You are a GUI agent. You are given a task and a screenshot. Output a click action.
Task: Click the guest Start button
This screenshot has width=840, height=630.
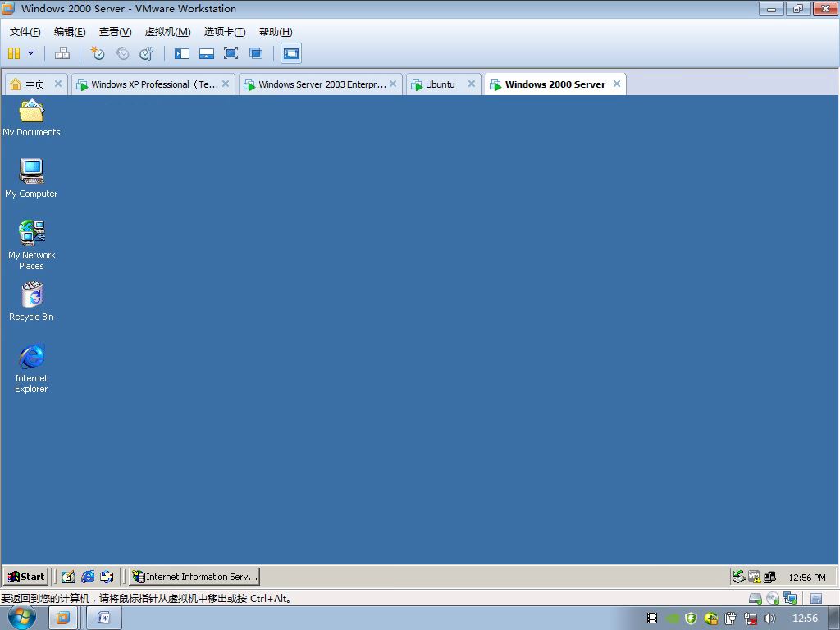pyautogui.click(x=25, y=577)
